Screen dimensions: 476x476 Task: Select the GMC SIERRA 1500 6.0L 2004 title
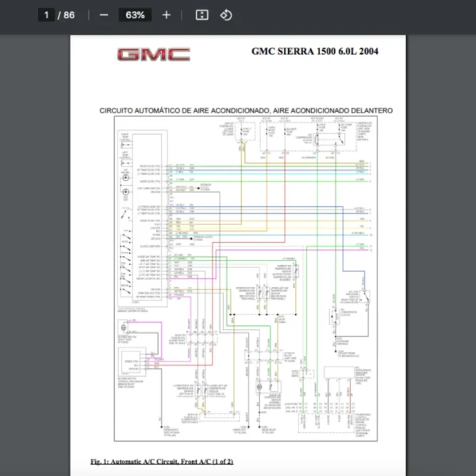315,52
